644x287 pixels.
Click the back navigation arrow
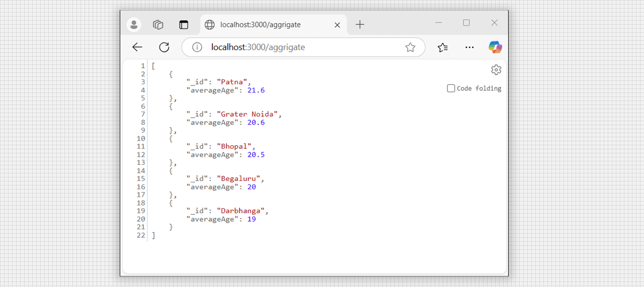point(137,47)
